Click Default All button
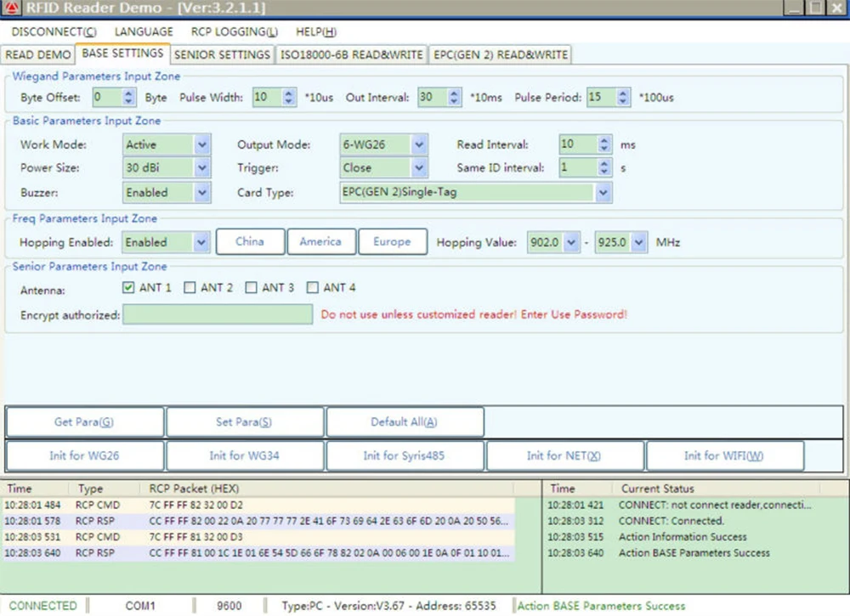This screenshot has width=850, height=616. coord(405,422)
